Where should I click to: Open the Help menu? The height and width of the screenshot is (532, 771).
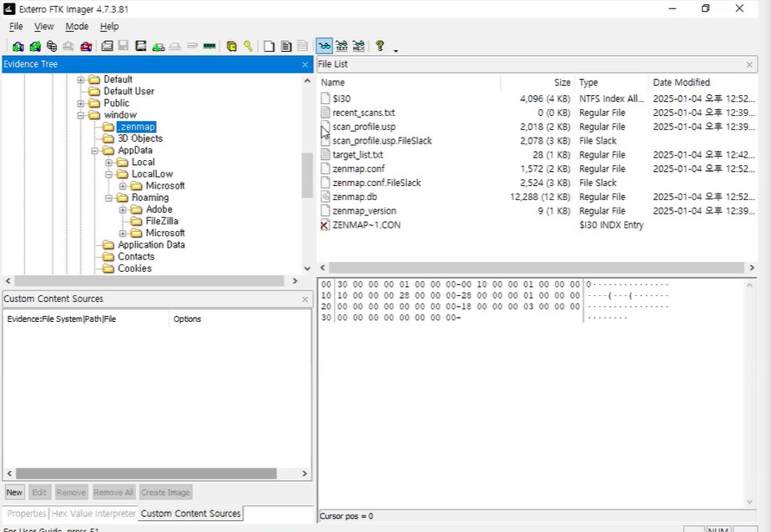point(109,27)
